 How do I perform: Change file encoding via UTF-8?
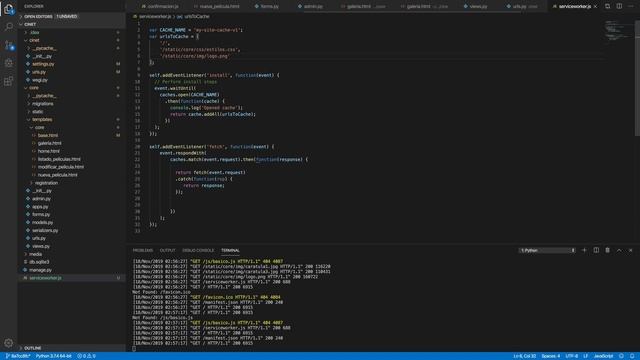571,356
